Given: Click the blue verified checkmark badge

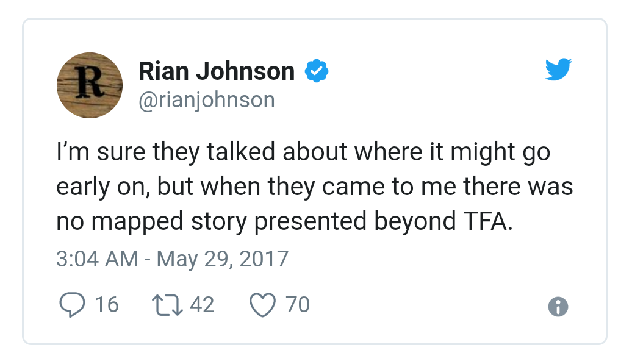Looking at the screenshot, I should [317, 71].
